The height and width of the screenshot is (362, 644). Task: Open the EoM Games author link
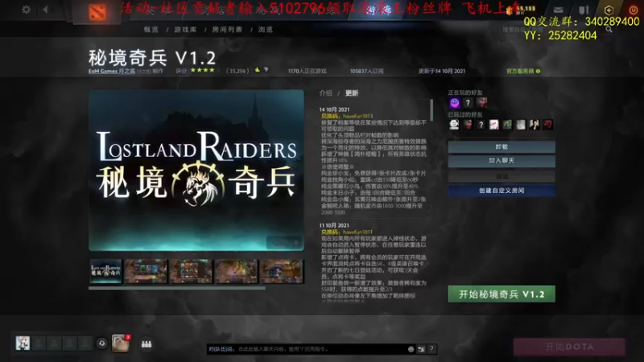pyautogui.click(x=112, y=71)
